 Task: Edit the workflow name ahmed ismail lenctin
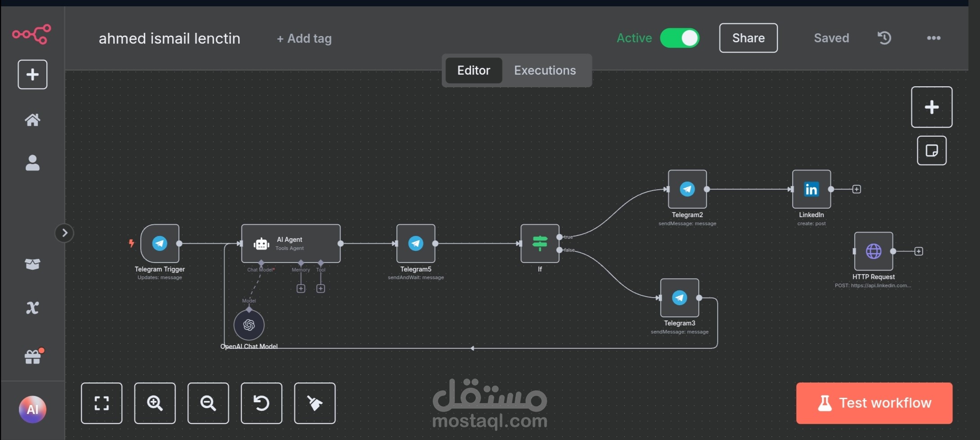point(169,39)
